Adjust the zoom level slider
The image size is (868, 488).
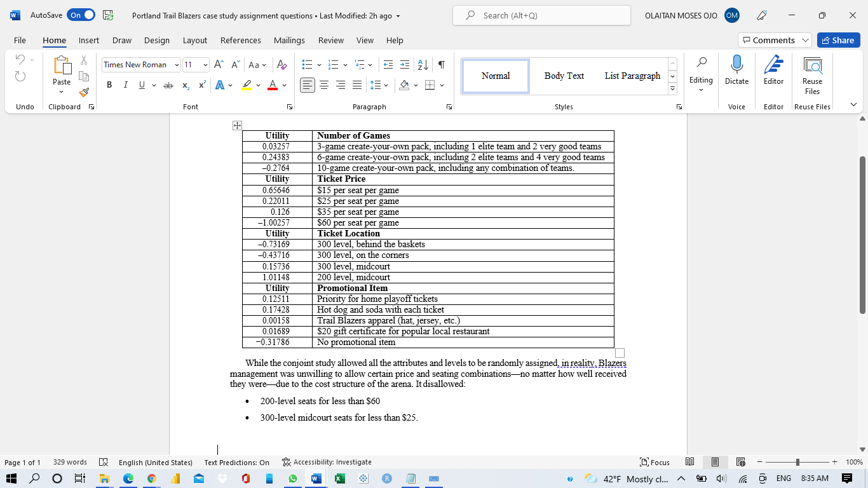coord(797,462)
